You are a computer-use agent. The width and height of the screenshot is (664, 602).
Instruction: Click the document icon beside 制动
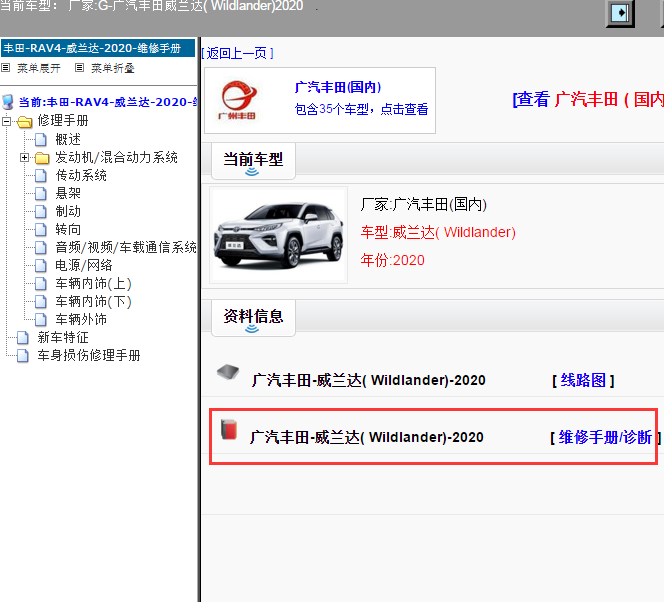coord(41,211)
